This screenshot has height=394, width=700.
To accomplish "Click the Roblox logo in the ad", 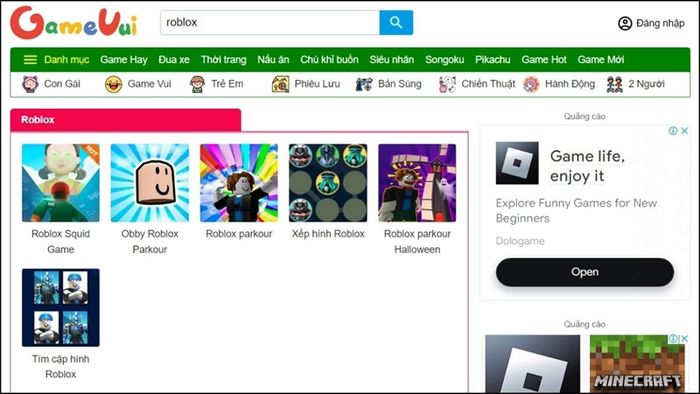I will (x=517, y=163).
